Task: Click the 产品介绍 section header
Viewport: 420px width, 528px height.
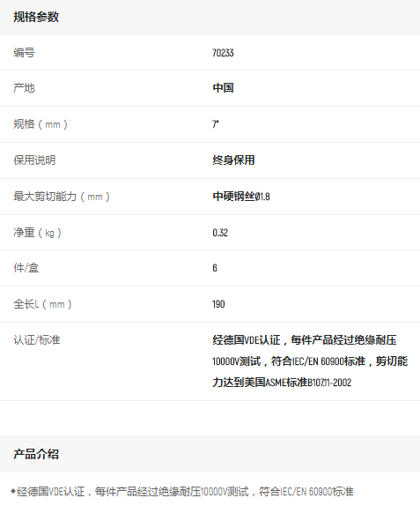Action: (x=36, y=454)
